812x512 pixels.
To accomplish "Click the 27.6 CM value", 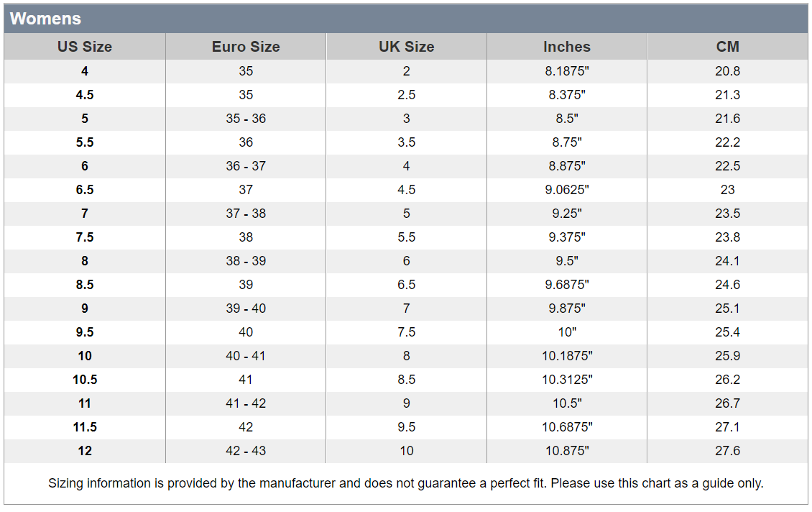I will point(728,451).
